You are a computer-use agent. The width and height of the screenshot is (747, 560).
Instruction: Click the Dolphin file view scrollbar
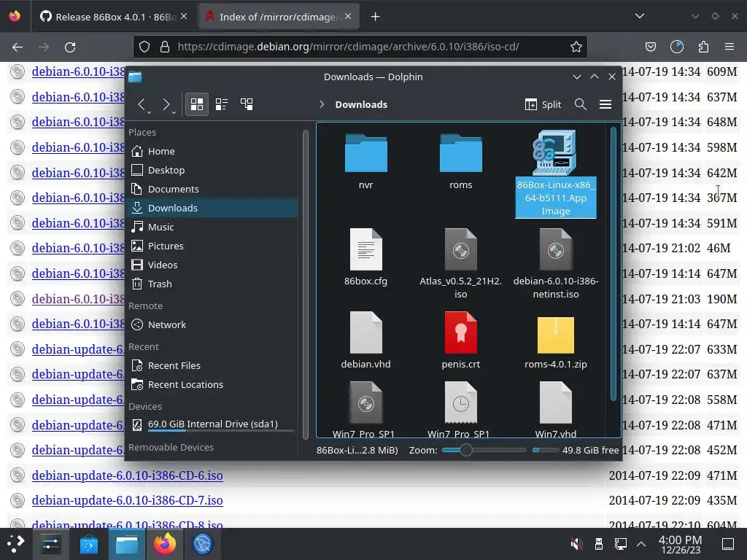coord(613,264)
